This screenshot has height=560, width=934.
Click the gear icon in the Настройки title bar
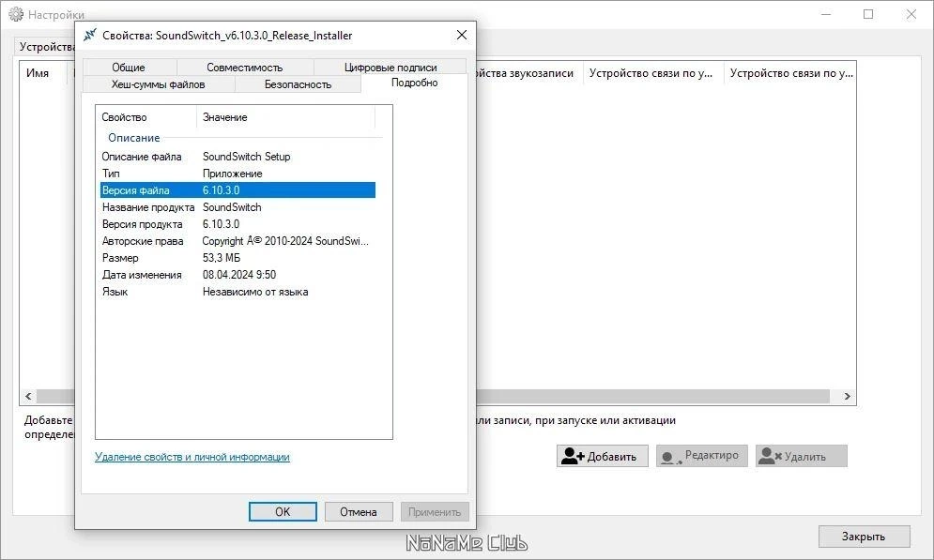click(16, 14)
